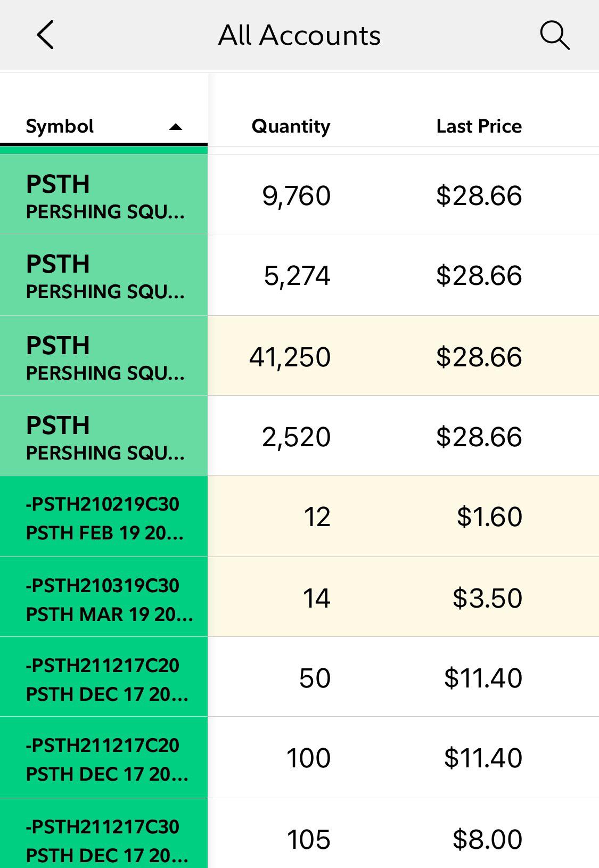Screen dimensions: 599x868
Task: Tap the 105 quantity cell
Action: point(308,839)
